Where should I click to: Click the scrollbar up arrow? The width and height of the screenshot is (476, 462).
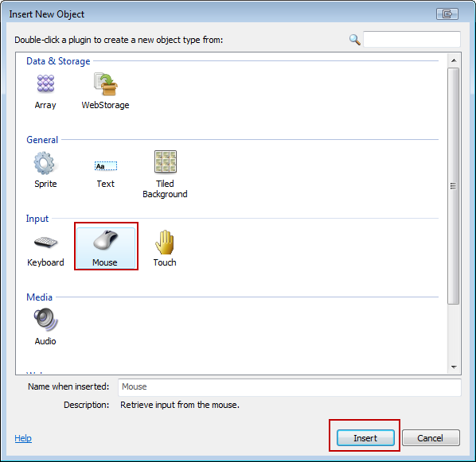[x=454, y=60]
